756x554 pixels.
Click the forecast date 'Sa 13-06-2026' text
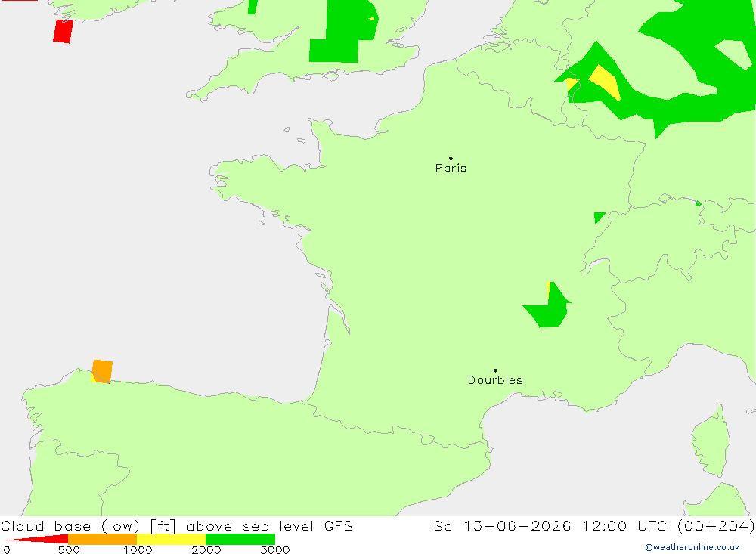503,525
